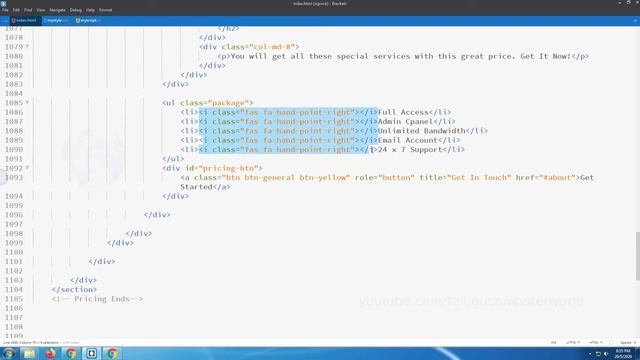Open the View menu
The image size is (640, 360).
point(41,10)
